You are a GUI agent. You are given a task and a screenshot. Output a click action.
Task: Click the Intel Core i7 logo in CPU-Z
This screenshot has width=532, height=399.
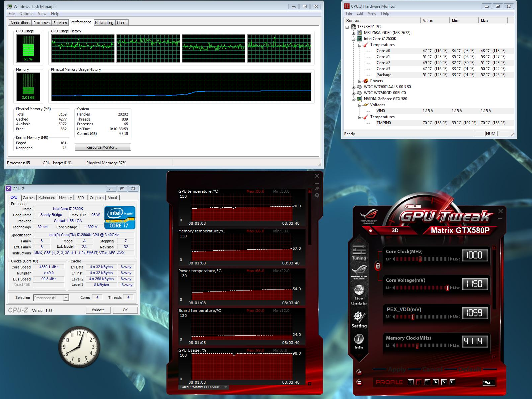(x=120, y=218)
